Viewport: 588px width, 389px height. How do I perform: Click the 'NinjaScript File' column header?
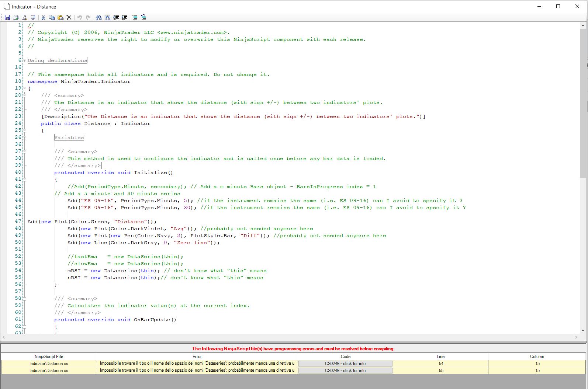coord(49,357)
